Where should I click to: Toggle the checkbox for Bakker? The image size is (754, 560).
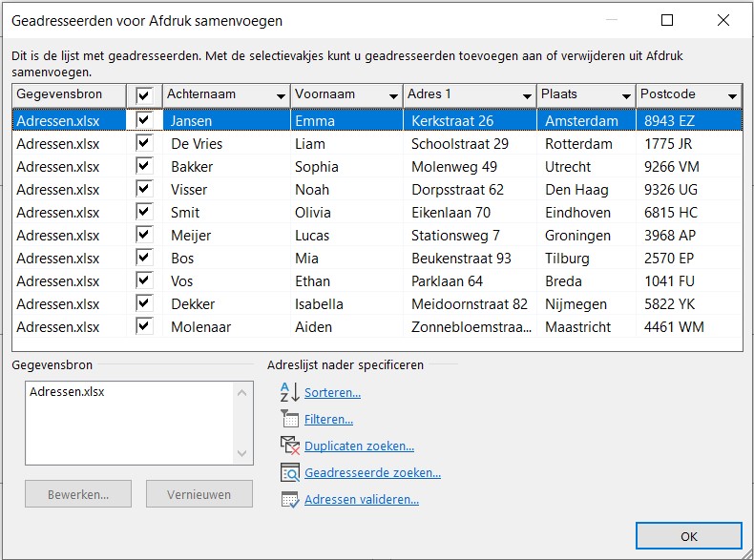point(144,166)
